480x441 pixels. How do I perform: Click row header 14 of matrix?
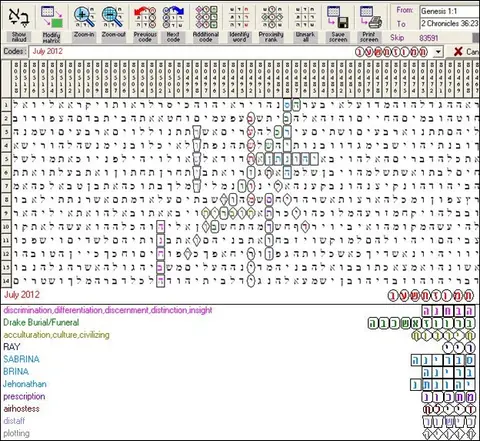tap(6, 281)
